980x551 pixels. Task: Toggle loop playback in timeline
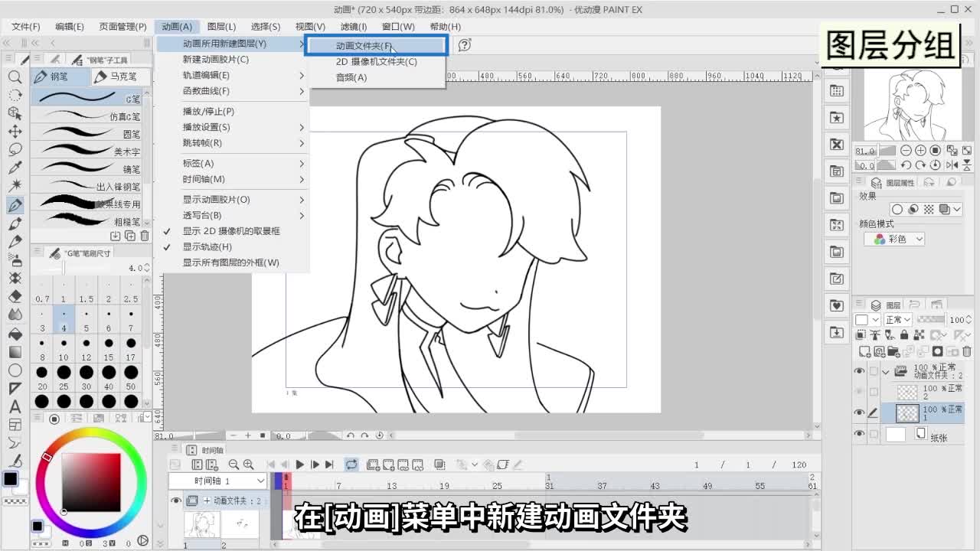[x=351, y=465]
